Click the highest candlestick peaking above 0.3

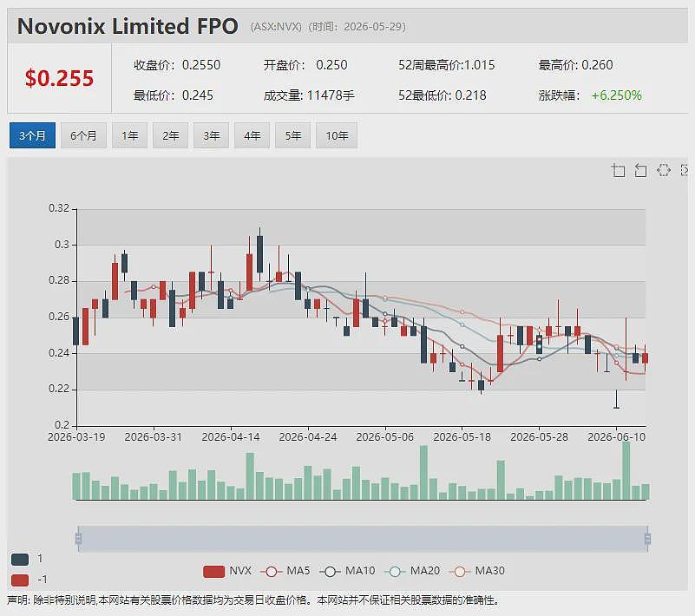click(259, 253)
